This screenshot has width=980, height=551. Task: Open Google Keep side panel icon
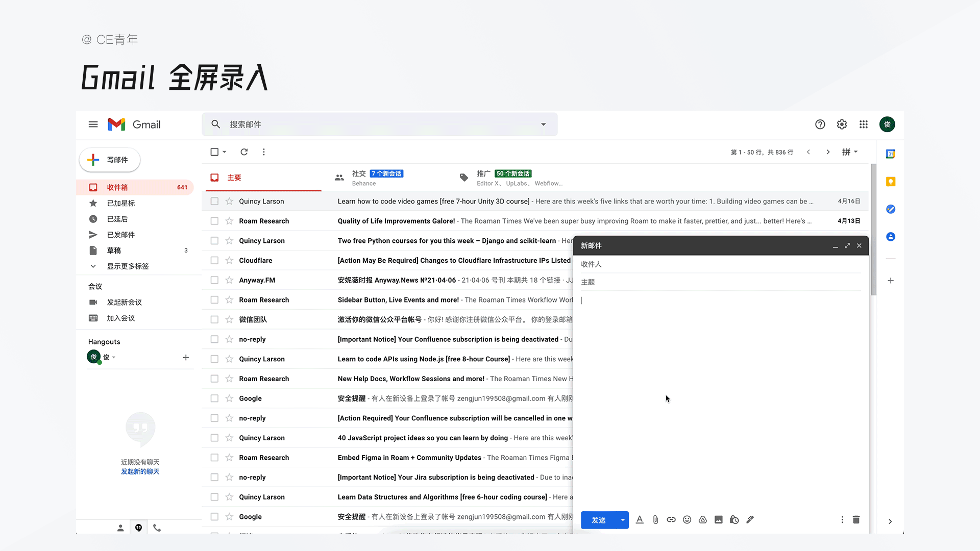point(891,182)
